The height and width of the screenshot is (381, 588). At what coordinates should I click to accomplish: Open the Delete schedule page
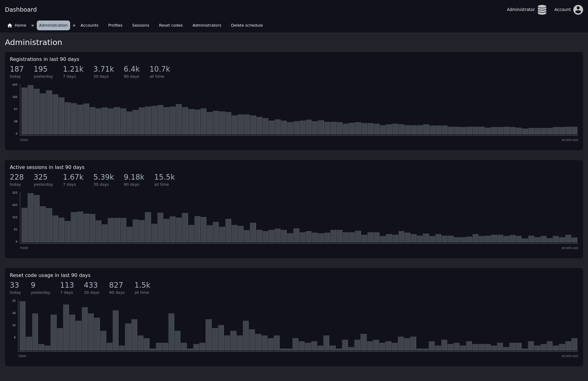(247, 25)
